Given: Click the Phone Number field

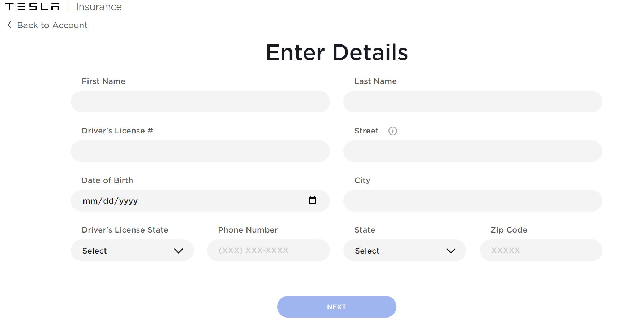Looking at the screenshot, I should click(269, 250).
